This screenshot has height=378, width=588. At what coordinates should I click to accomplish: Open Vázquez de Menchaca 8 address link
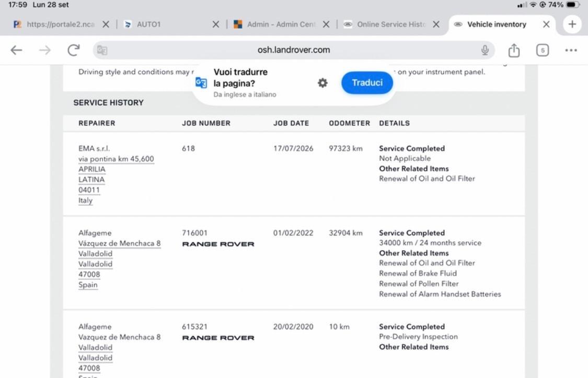[x=119, y=243]
